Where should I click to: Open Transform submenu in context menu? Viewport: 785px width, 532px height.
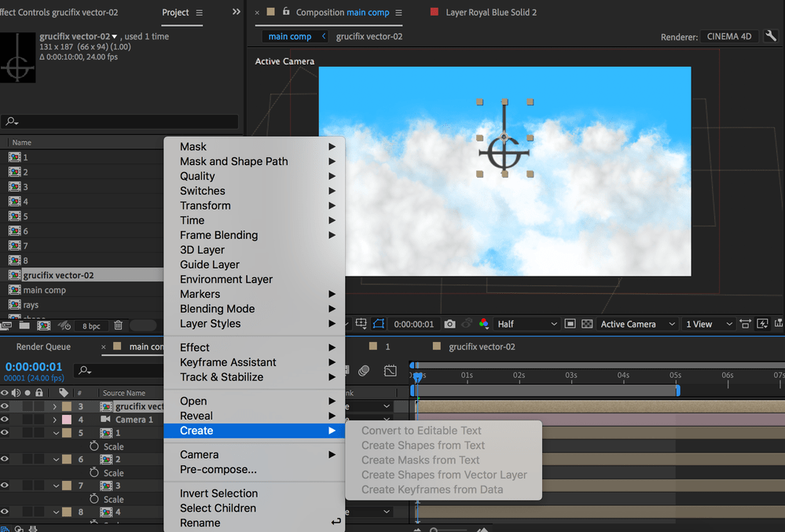pyautogui.click(x=255, y=206)
